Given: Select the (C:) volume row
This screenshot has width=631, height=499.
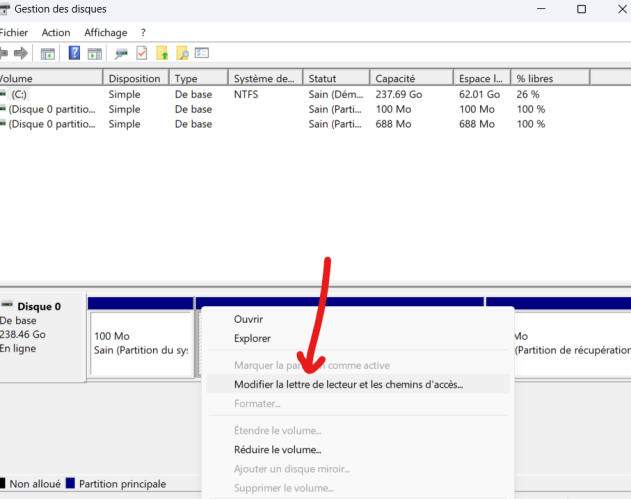Looking at the screenshot, I should tap(20, 94).
